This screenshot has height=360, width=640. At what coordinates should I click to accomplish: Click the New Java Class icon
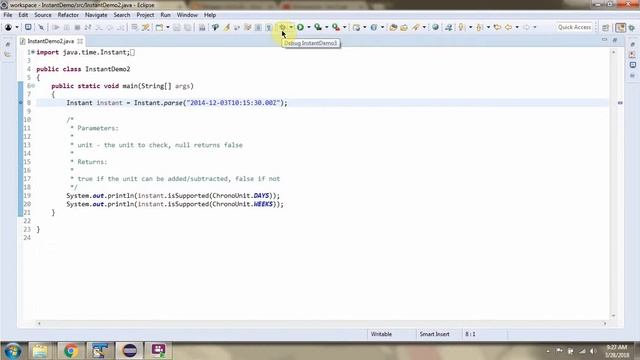(x=373, y=27)
